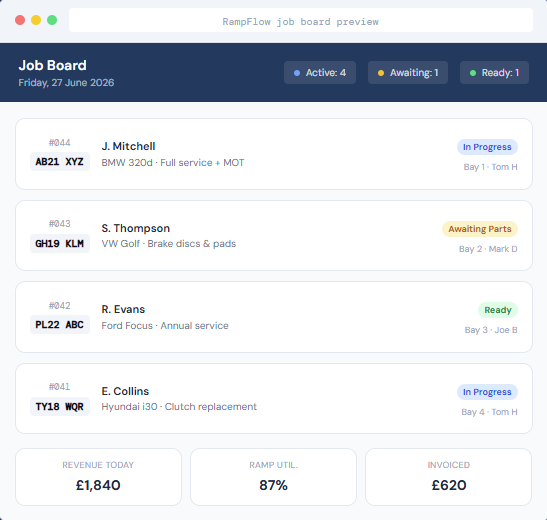
Task: Open the Revenue Today stat card
Action: tap(98, 477)
